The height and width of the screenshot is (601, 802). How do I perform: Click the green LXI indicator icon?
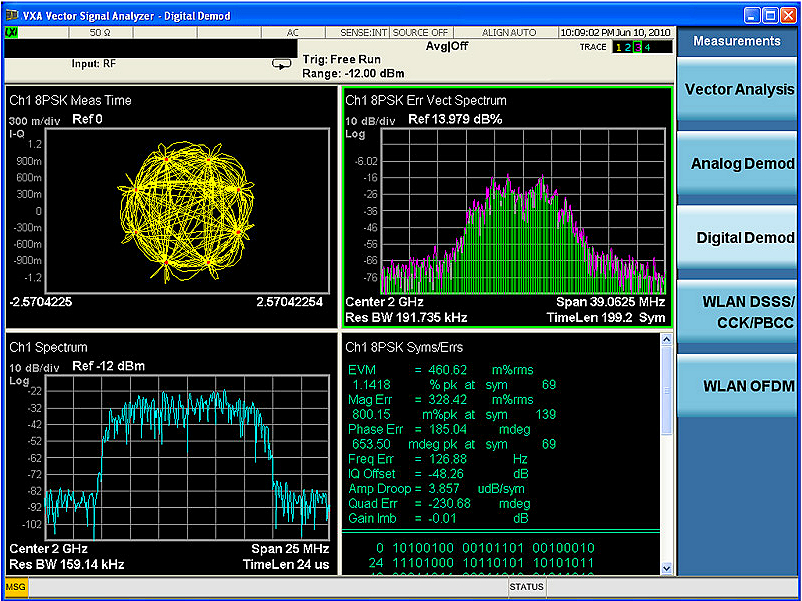coord(12,33)
